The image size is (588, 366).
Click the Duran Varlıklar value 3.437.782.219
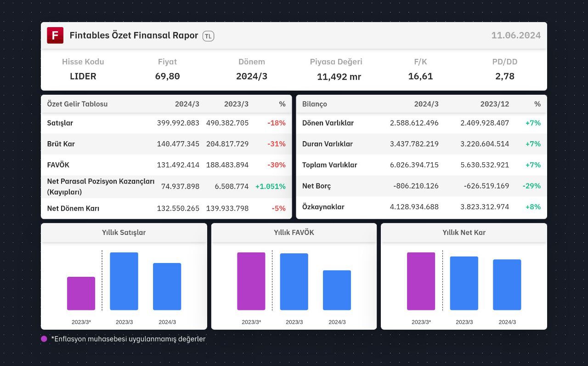pyautogui.click(x=414, y=144)
